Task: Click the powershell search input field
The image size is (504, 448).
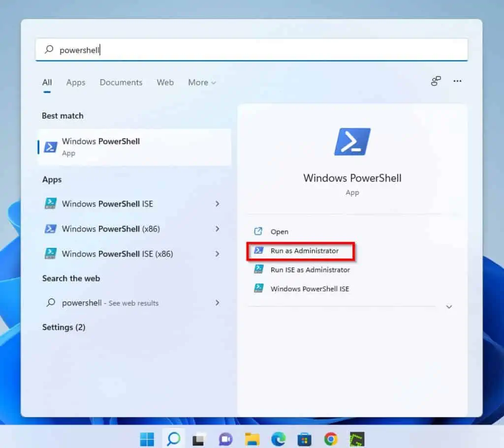Action: click(x=252, y=50)
